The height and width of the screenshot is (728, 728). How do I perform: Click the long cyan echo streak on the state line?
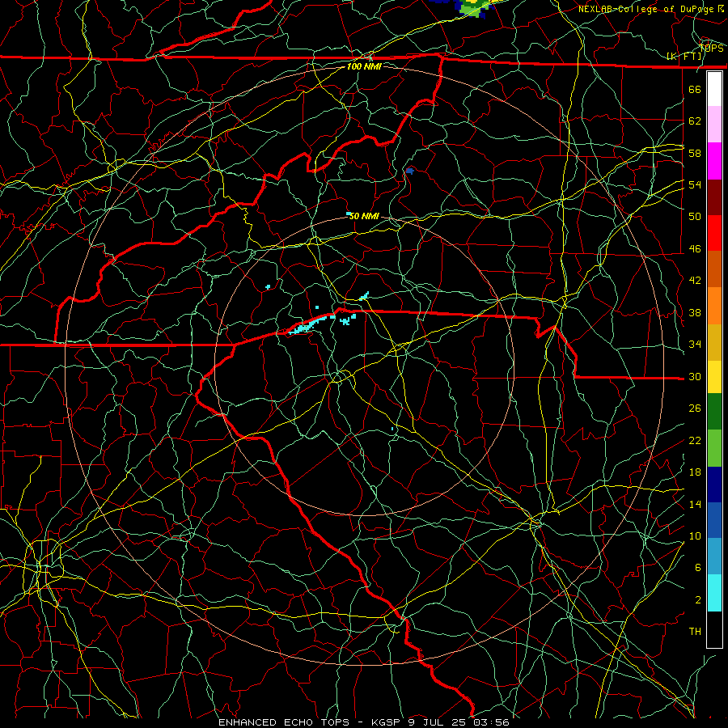[x=309, y=324]
